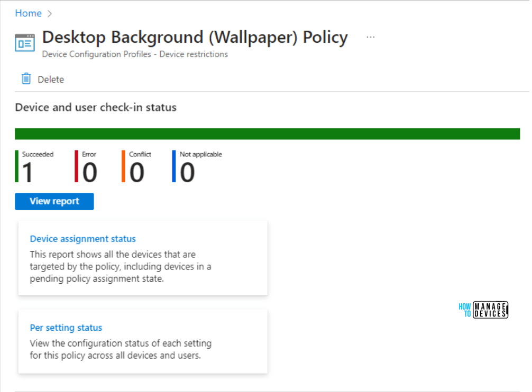Click the Delete trash icon

[x=26, y=78]
